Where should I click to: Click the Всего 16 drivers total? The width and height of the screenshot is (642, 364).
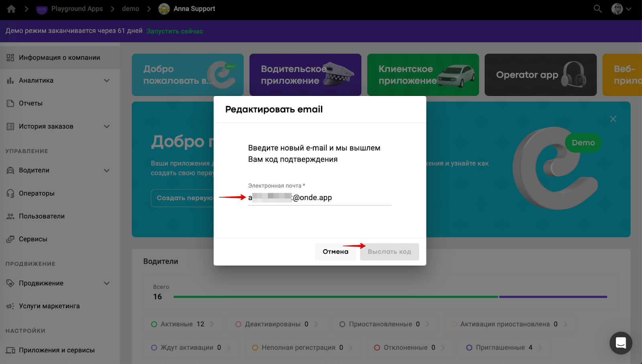[x=161, y=292]
